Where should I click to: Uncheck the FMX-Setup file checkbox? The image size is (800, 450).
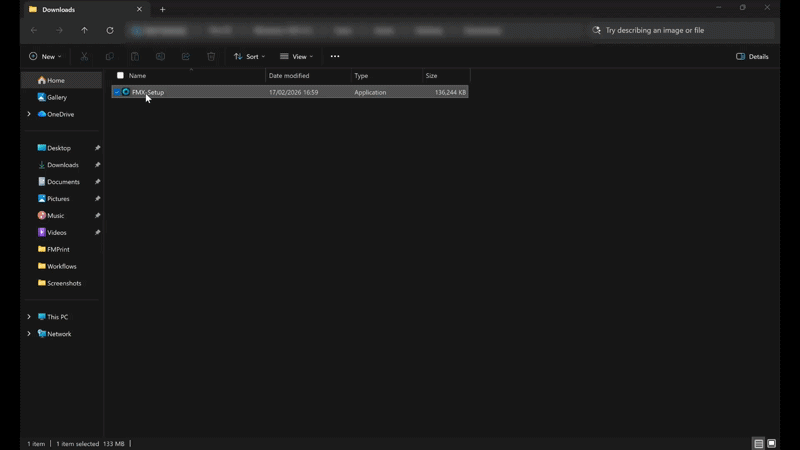(117, 92)
